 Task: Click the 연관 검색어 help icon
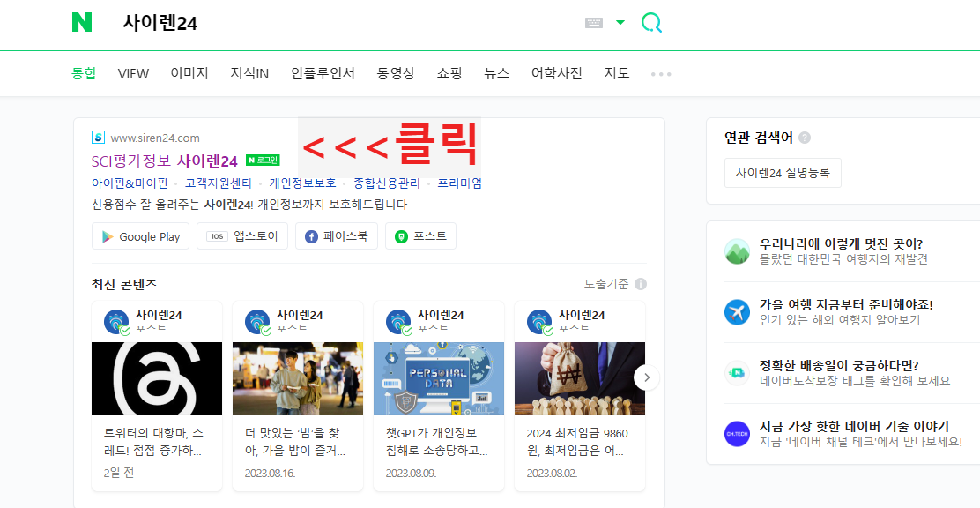(805, 138)
